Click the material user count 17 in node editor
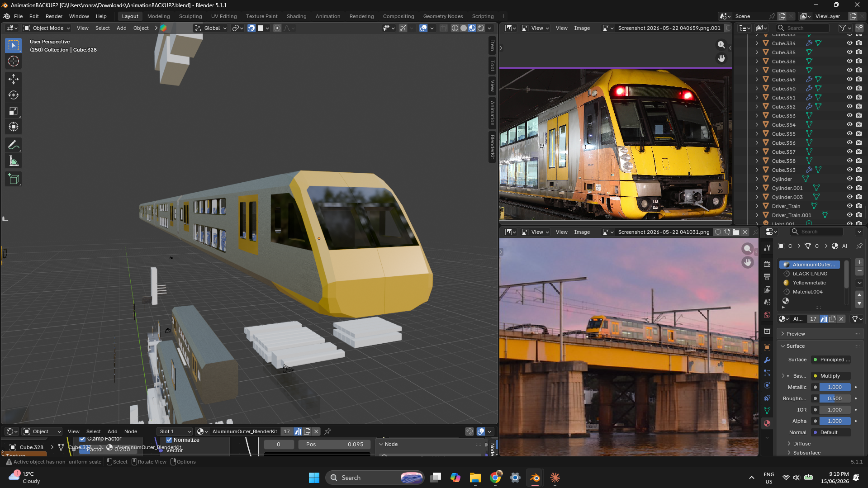The height and width of the screenshot is (488, 868). pyautogui.click(x=287, y=431)
